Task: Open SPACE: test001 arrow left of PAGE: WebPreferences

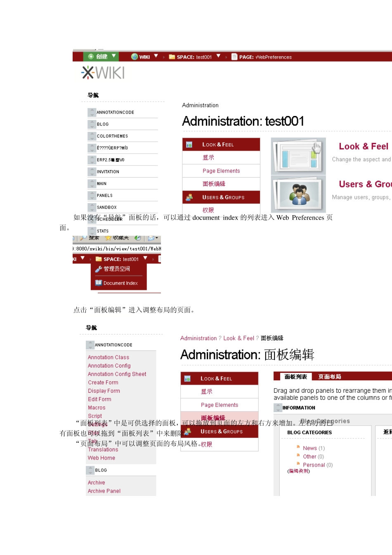Action: coord(218,56)
